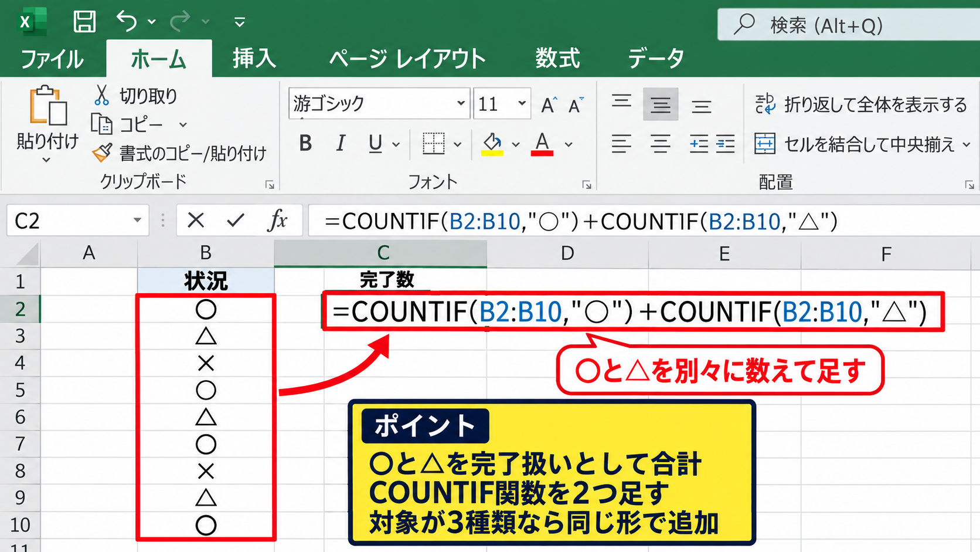This screenshot has height=552, width=980.
Task: Click the 検索 (Alt+Q) search box
Action: point(849,25)
